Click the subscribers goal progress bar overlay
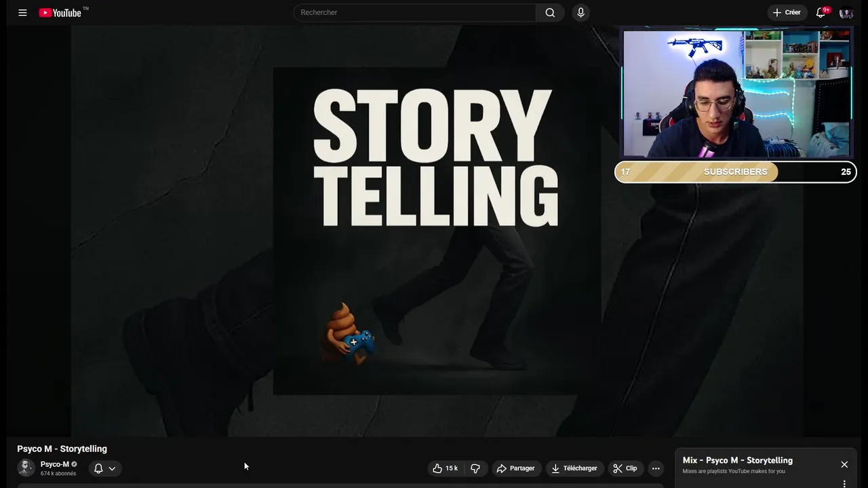Screen dimensions: 868x488 click(x=736, y=172)
